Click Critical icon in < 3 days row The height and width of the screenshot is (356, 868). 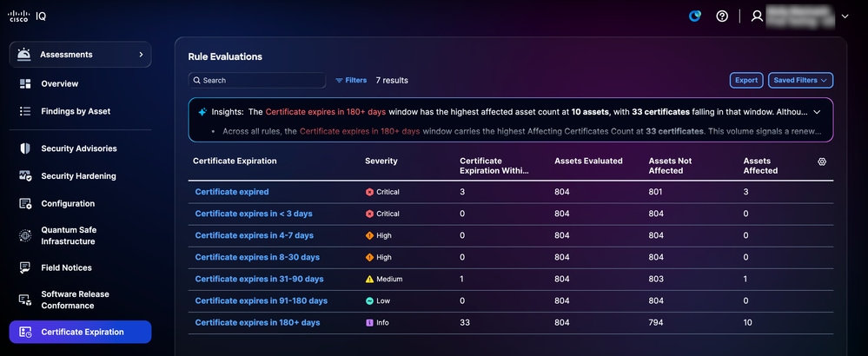369,214
